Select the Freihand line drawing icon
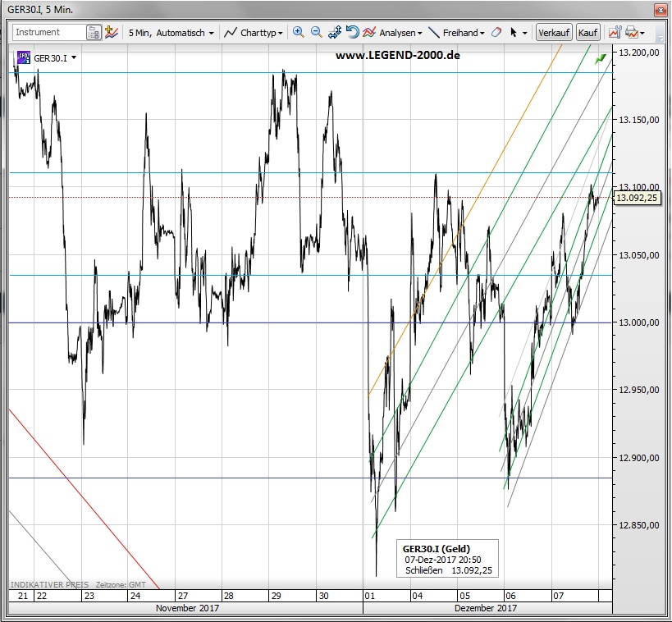The image size is (672, 622). point(434,33)
